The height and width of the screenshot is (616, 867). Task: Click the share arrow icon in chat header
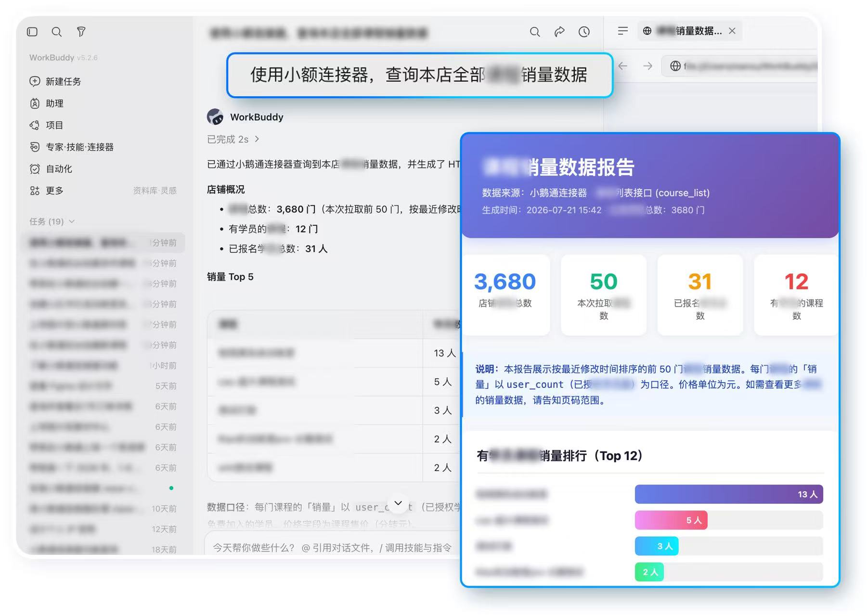559,32
